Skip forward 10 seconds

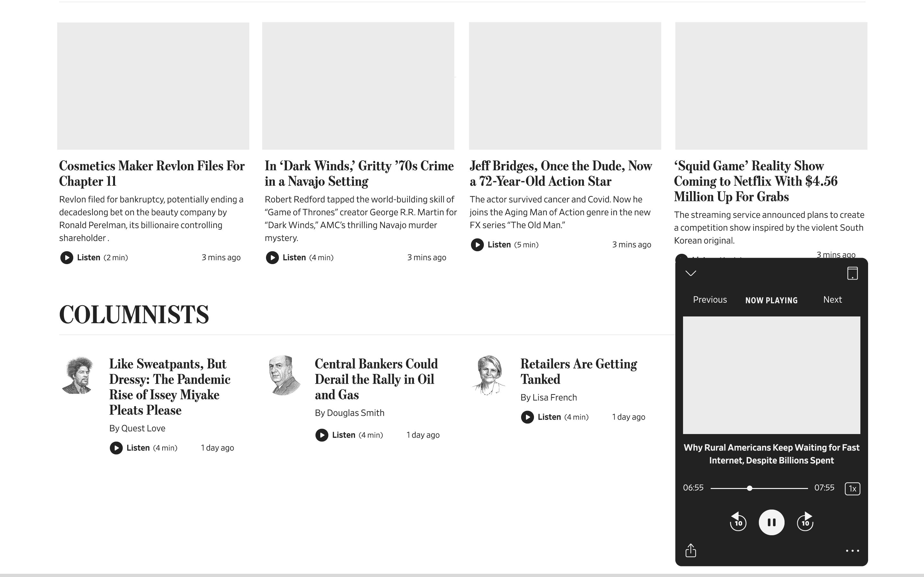click(805, 522)
